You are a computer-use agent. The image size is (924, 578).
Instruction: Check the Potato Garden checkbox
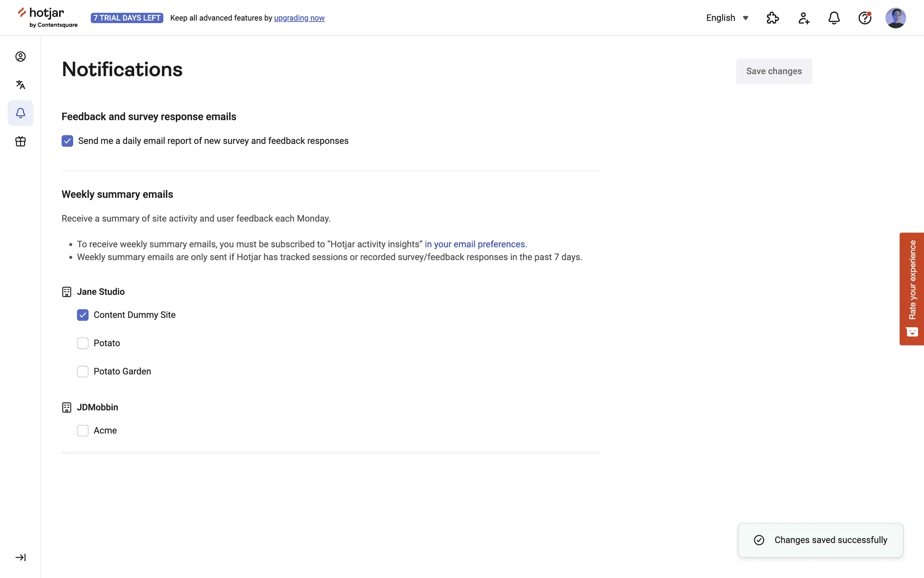[83, 372]
